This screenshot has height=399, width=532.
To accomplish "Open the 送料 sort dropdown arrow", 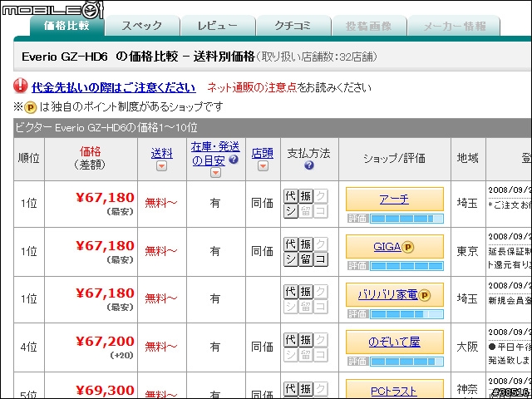I will (x=161, y=166).
